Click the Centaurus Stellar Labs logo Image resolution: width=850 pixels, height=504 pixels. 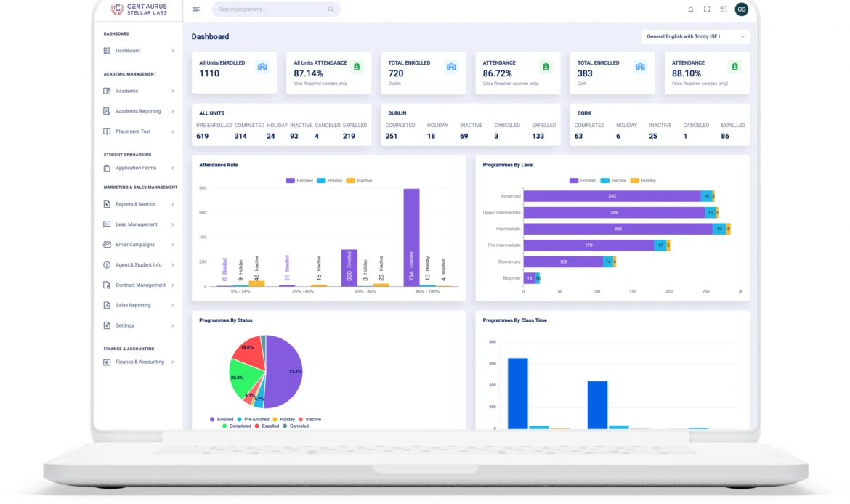coord(138,9)
